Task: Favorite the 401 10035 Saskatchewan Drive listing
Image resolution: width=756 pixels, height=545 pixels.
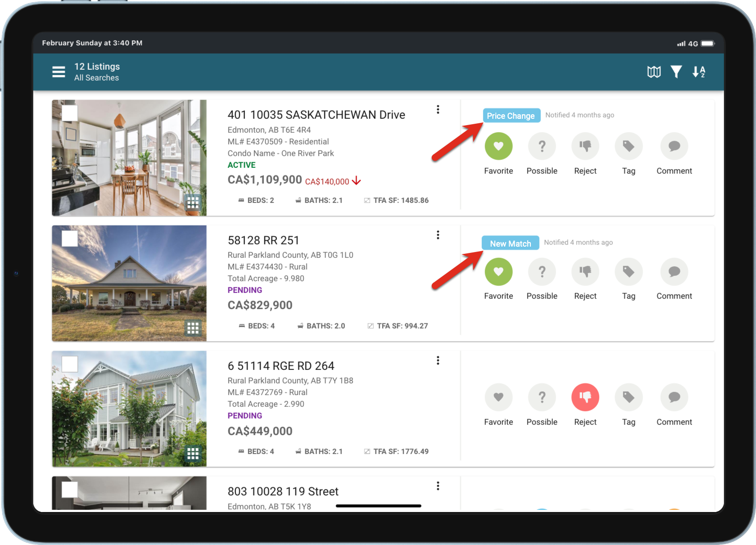Action: pyautogui.click(x=498, y=146)
